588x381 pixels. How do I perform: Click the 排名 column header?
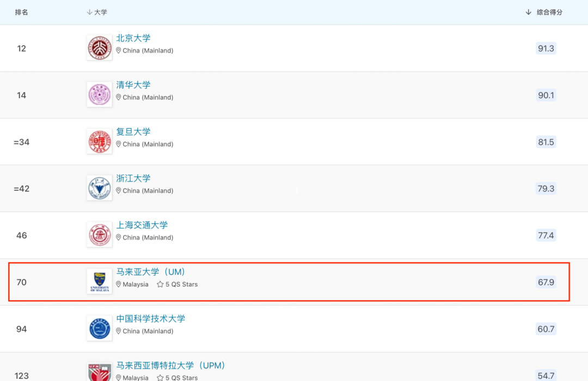pos(22,12)
